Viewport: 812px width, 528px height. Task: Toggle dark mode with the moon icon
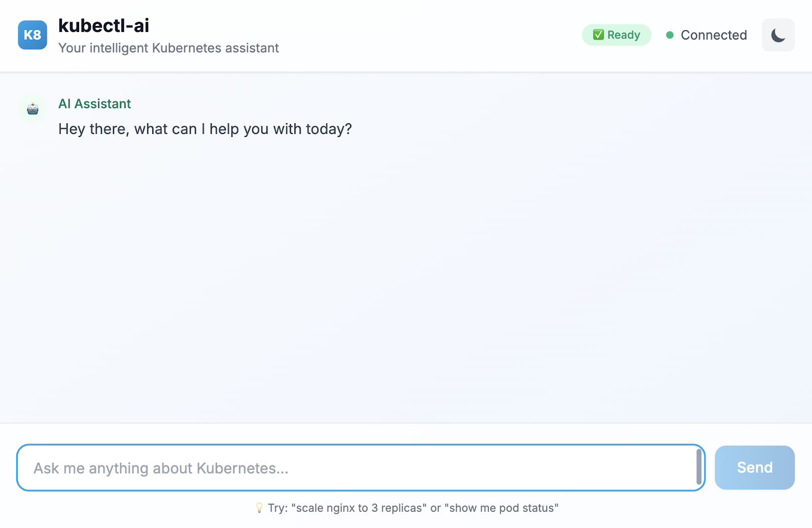(778, 35)
